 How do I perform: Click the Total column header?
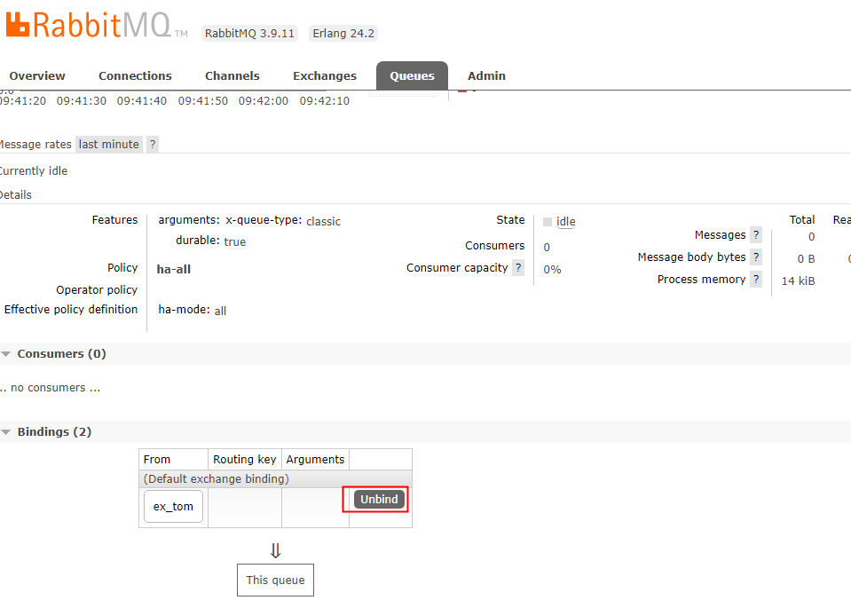tap(801, 220)
